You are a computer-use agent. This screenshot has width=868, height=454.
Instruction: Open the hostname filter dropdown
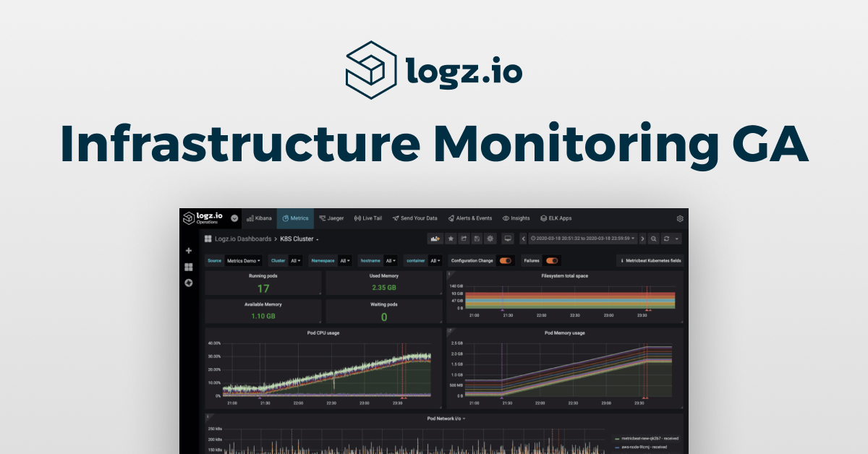click(x=391, y=260)
